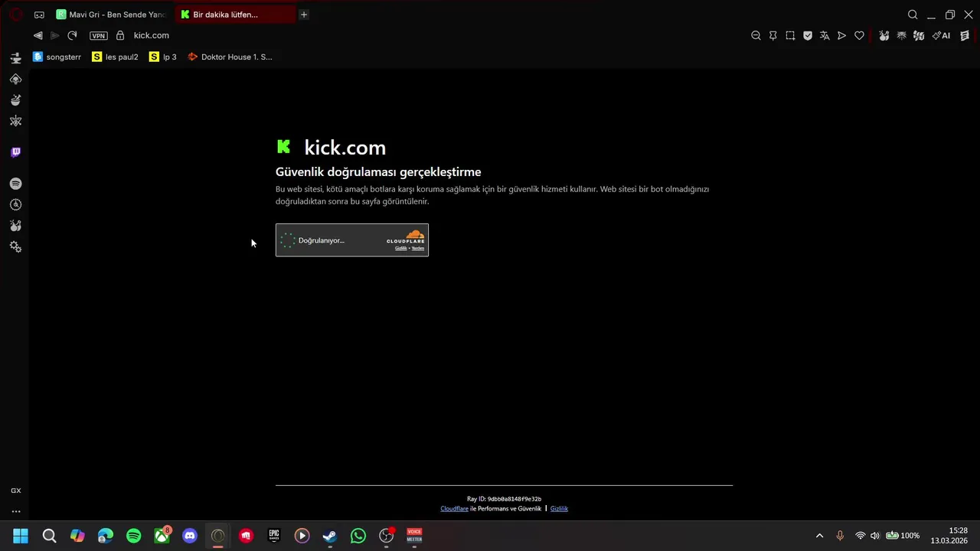Take a snapshot with capture icon
The width and height of the screenshot is (980, 551).
tap(790, 35)
